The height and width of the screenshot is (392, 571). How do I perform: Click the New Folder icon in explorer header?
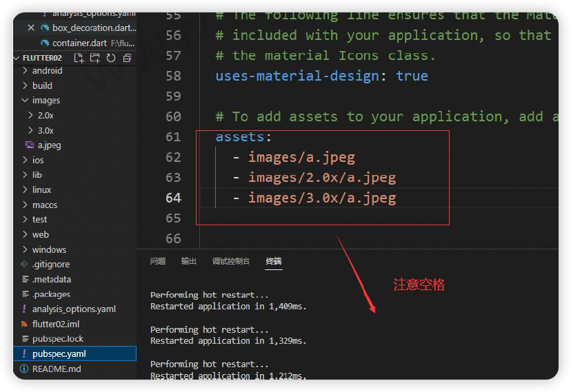(x=94, y=58)
